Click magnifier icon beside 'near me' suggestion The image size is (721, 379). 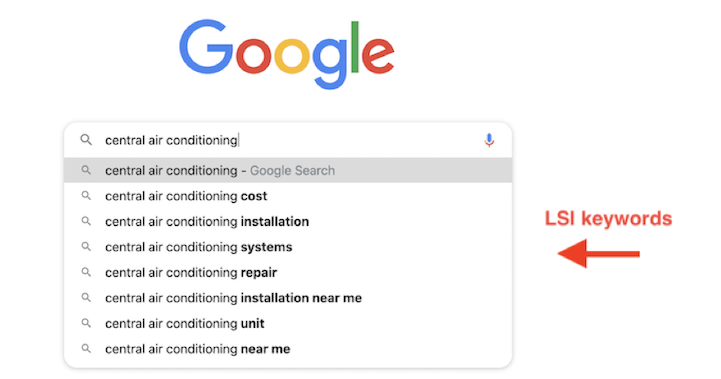[x=86, y=349]
